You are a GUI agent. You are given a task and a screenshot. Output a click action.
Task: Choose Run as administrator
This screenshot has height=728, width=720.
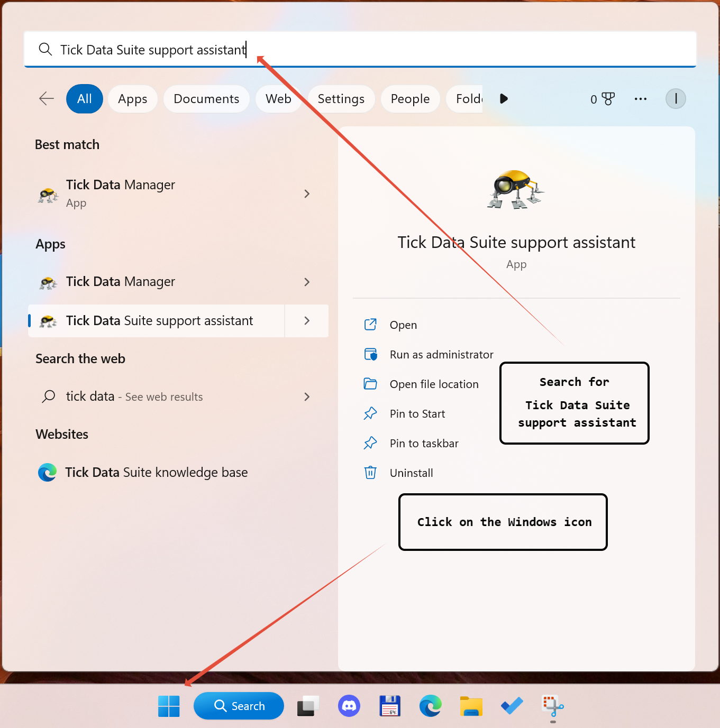coord(442,355)
